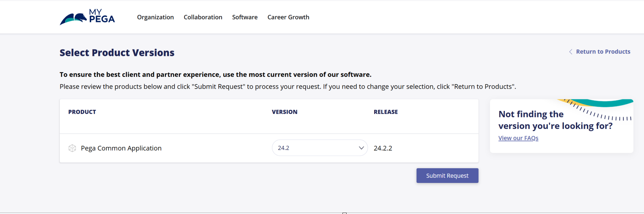This screenshot has width=644, height=214.
Task: Click the Submit Request button
Action: point(447,175)
